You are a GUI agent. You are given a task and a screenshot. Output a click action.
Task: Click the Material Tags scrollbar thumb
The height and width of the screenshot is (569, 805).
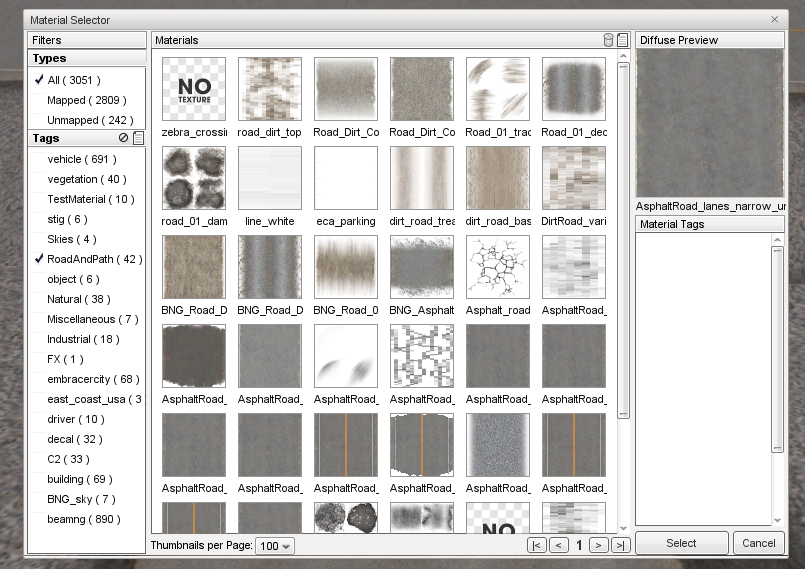coord(778,349)
